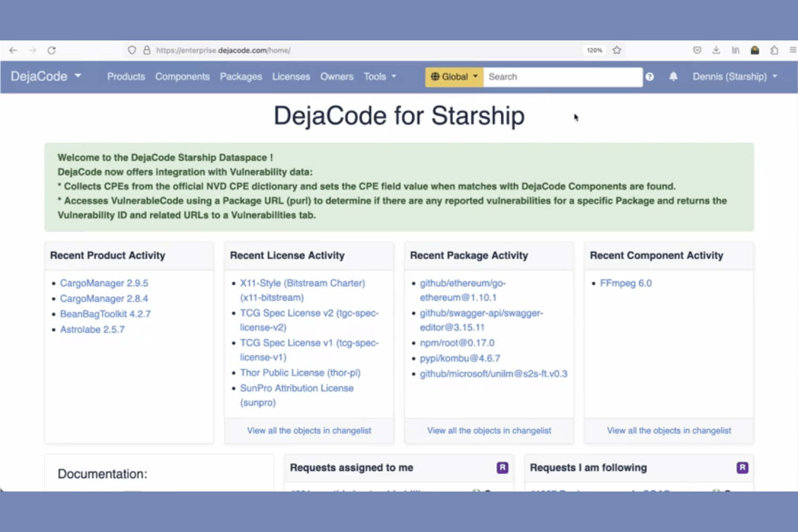Open the Global search scope dropdown
This screenshot has height=532, width=798.
[x=454, y=77]
